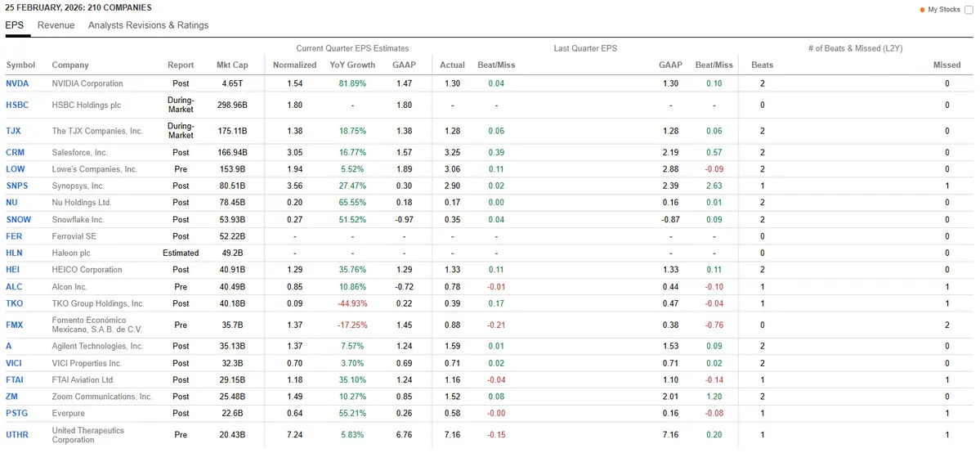
Task: Select the EPS tab
Action: click(x=15, y=25)
